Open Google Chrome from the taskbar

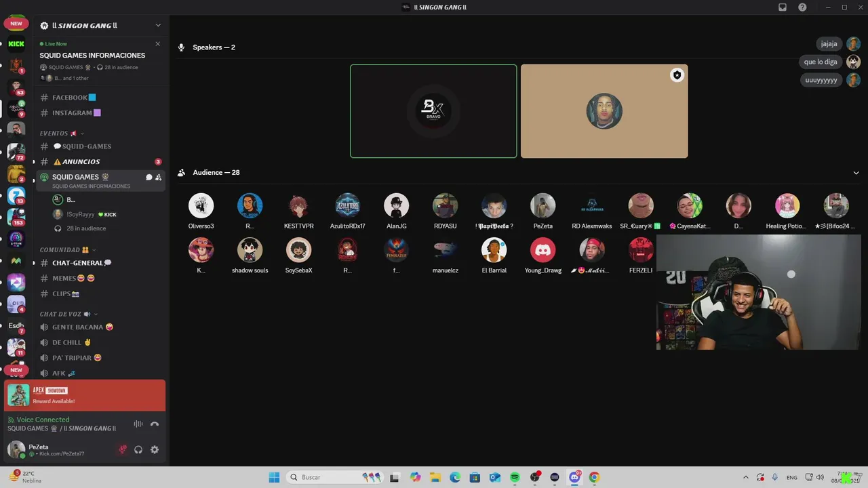(x=595, y=477)
